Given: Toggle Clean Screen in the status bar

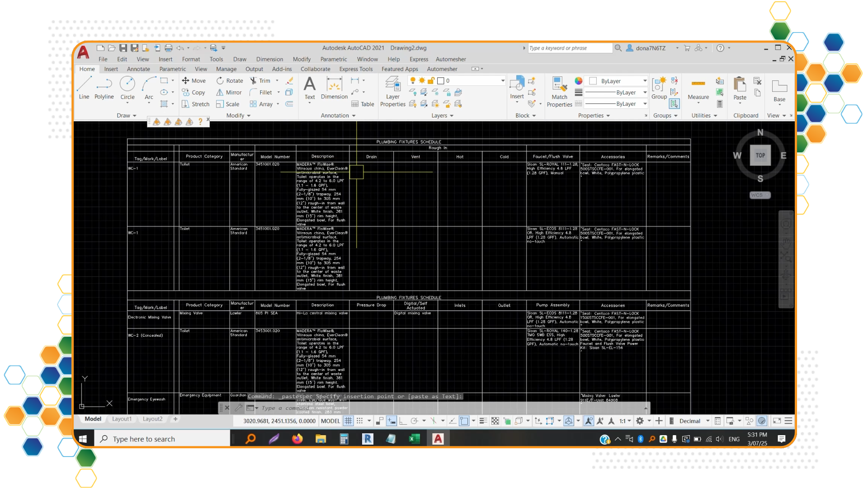Looking at the screenshot, I should click(777, 421).
